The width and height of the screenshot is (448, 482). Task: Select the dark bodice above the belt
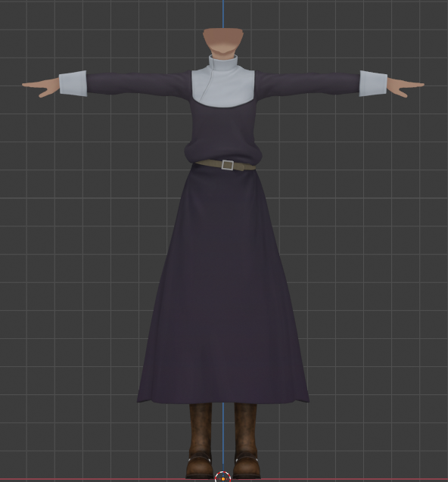click(x=223, y=132)
